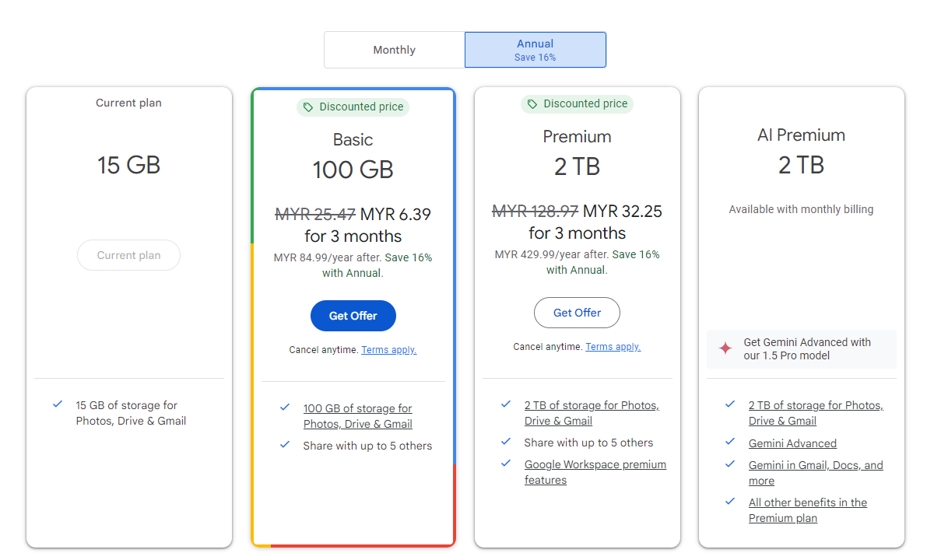
Task: Click Get Gemini Advanced with 1.5 Pro banner
Action: click(802, 348)
